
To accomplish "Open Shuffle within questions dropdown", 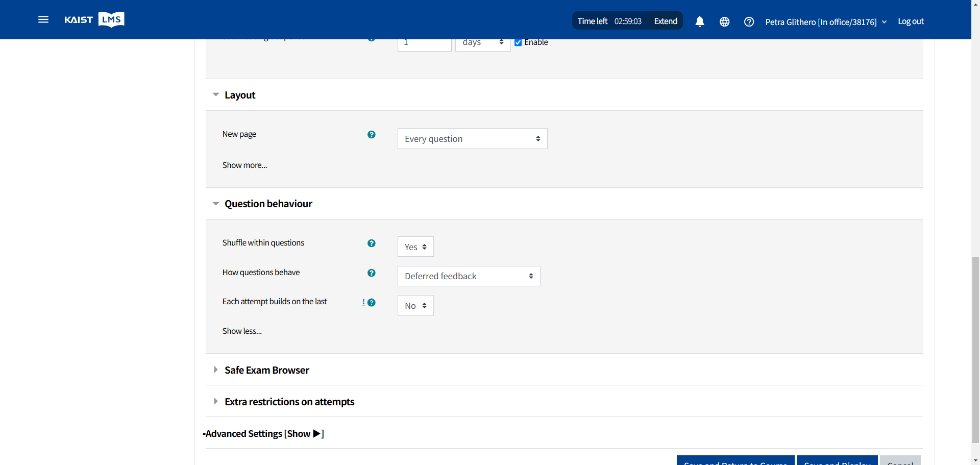I will click(415, 247).
